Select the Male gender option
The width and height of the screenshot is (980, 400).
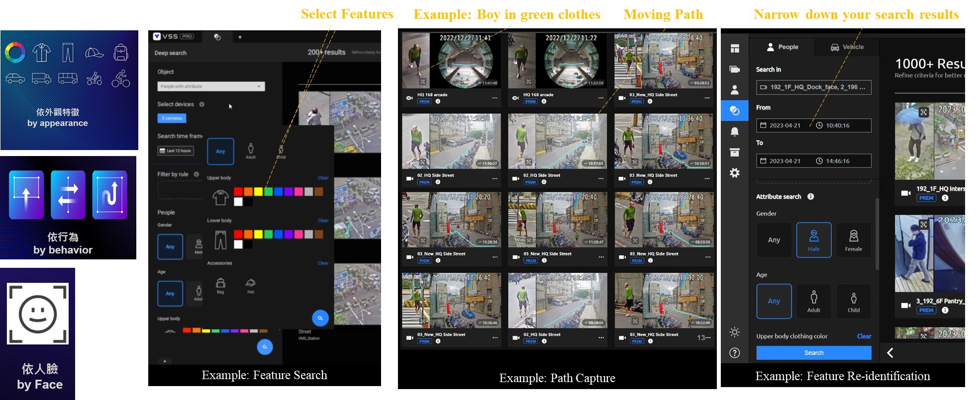(813, 240)
